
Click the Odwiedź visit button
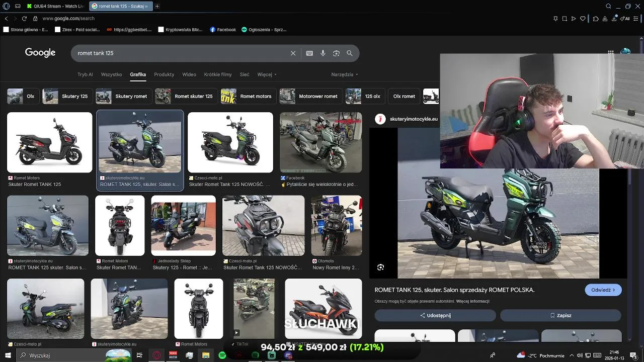click(x=603, y=290)
